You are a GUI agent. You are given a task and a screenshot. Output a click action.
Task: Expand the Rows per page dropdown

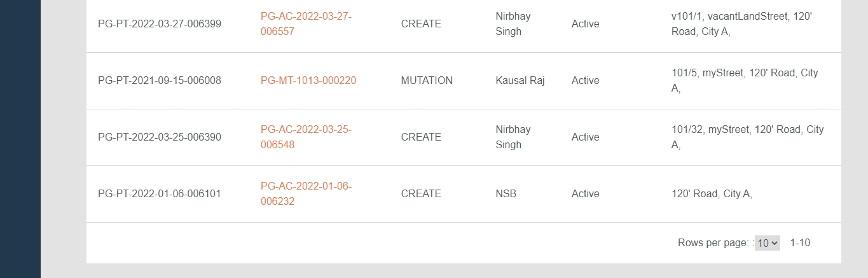767,242
